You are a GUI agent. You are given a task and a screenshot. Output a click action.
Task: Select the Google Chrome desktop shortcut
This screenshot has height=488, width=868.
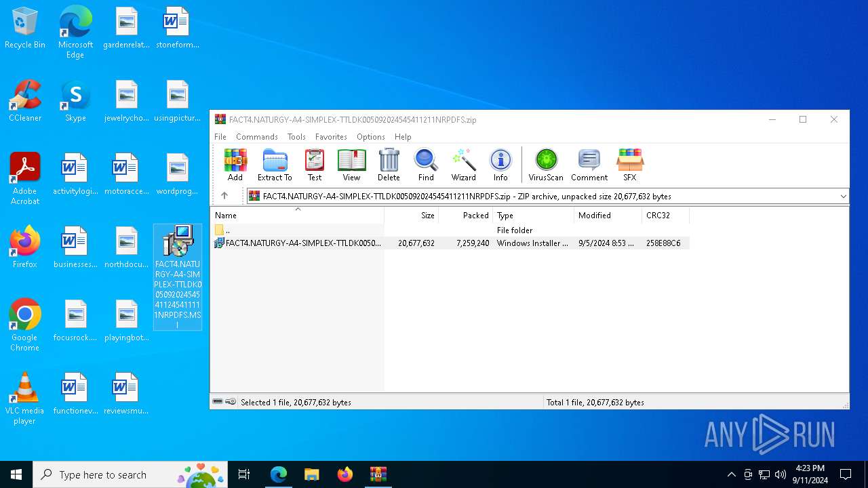point(25,325)
